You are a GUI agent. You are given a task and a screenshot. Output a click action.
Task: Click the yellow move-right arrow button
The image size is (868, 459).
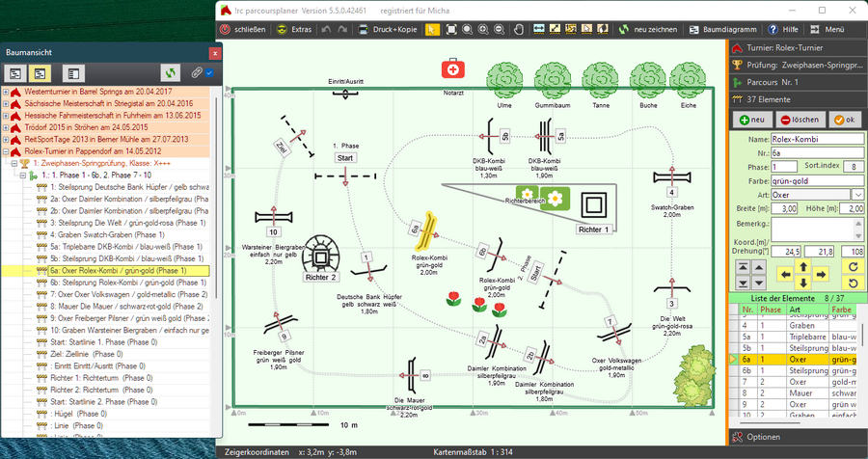click(821, 275)
